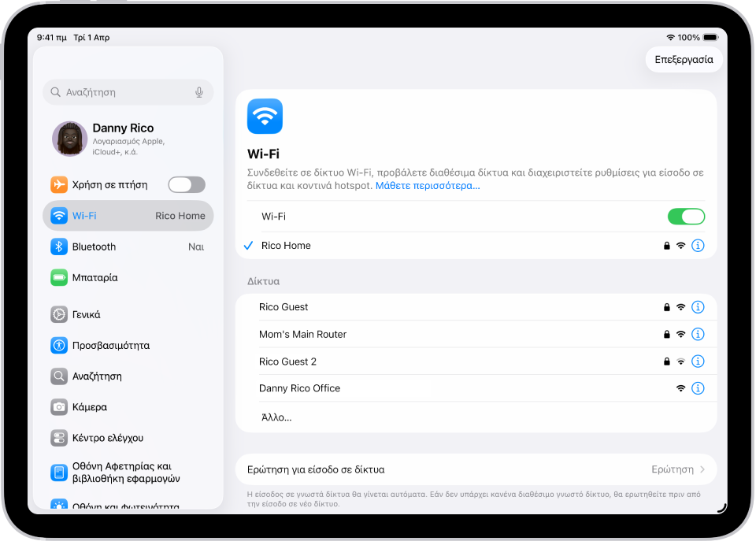Follow the Μάθετε περισσότερα link
The height and width of the screenshot is (545, 756).
point(428,186)
